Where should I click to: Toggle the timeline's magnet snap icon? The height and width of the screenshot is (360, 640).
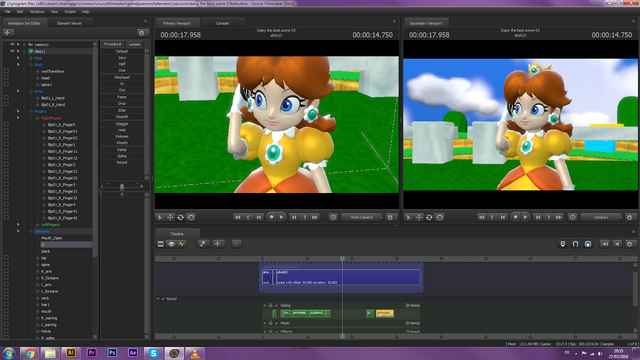tap(575, 244)
